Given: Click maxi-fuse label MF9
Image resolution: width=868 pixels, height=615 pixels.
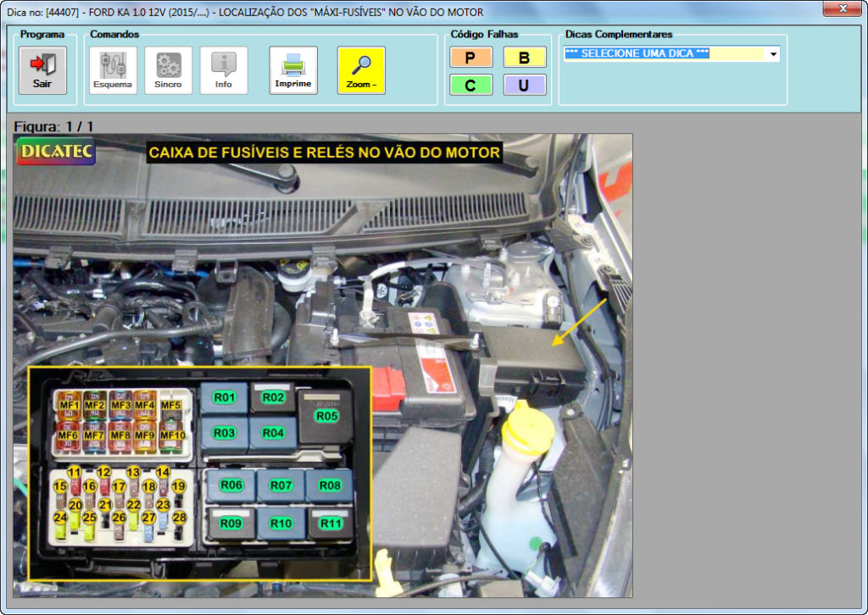Looking at the screenshot, I should pos(145,435).
